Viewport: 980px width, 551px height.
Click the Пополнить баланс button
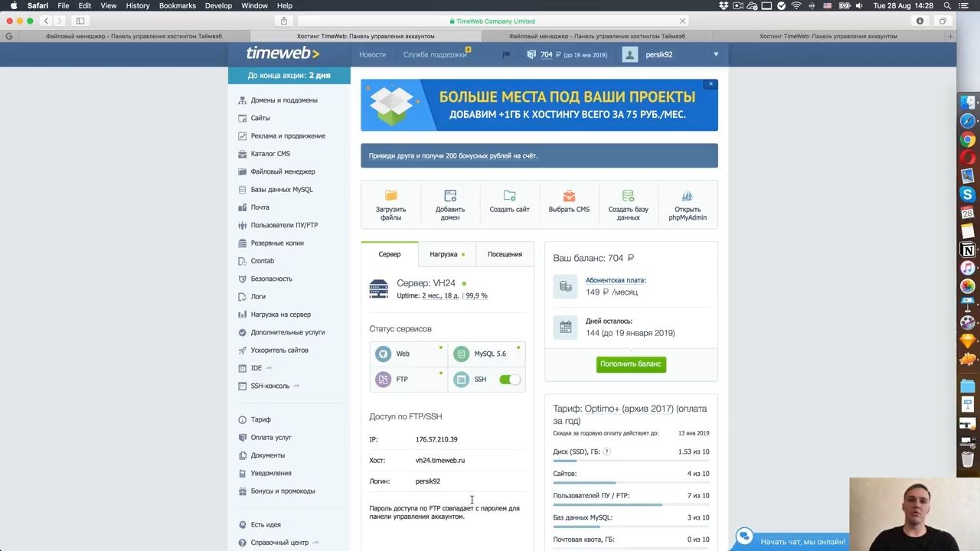click(x=631, y=364)
